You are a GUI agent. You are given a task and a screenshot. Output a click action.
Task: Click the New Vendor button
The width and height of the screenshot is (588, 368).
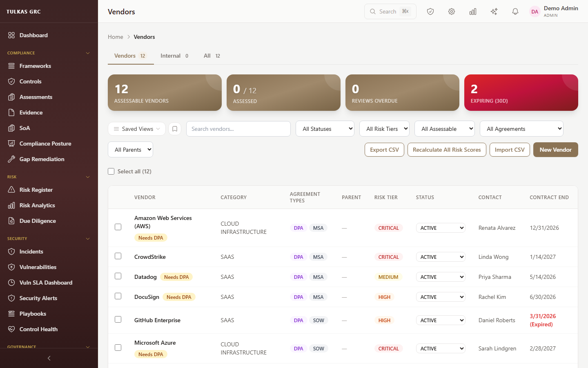click(x=556, y=150)
